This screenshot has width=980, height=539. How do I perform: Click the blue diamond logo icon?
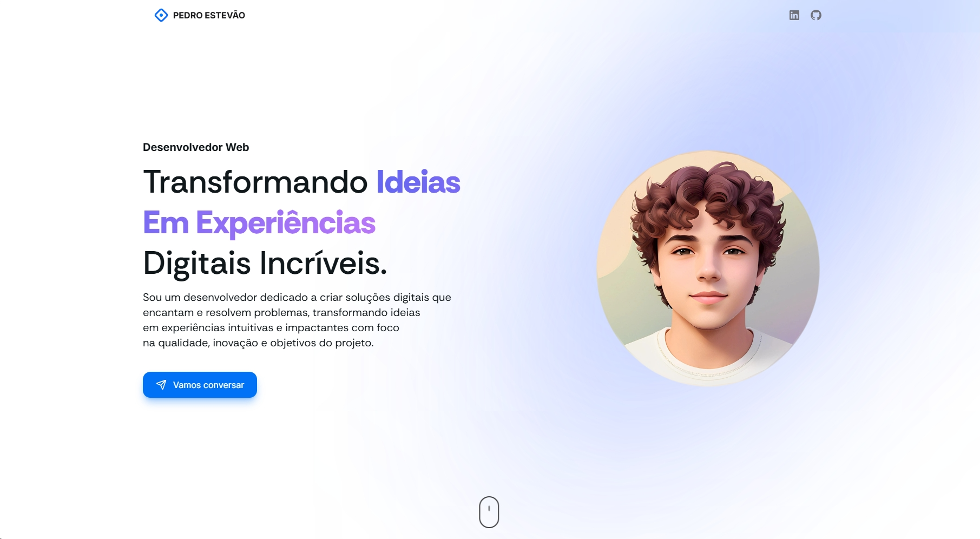(161, 15)
